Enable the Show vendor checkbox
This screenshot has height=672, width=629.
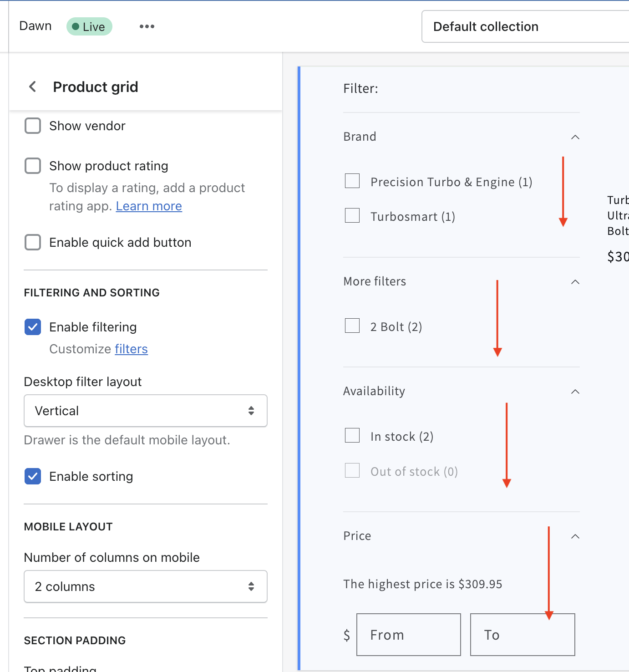(x=33, y=126)
